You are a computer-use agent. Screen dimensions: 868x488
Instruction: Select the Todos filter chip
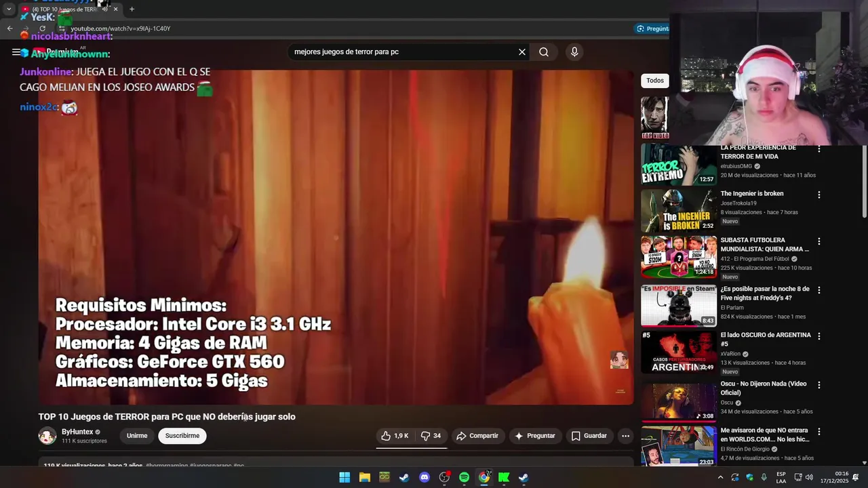(x=655, y=81)
